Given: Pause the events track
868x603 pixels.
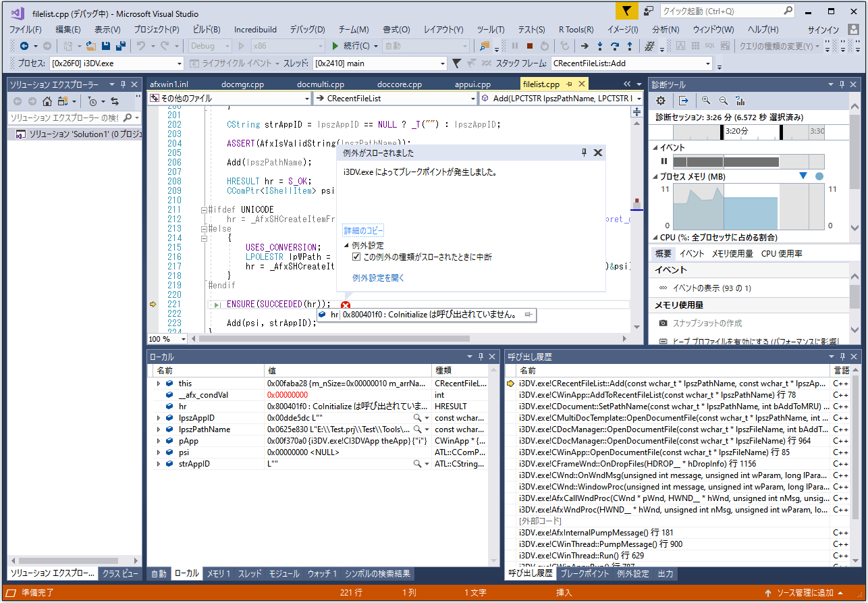Looking at the screenshot, I should (664, 161).
